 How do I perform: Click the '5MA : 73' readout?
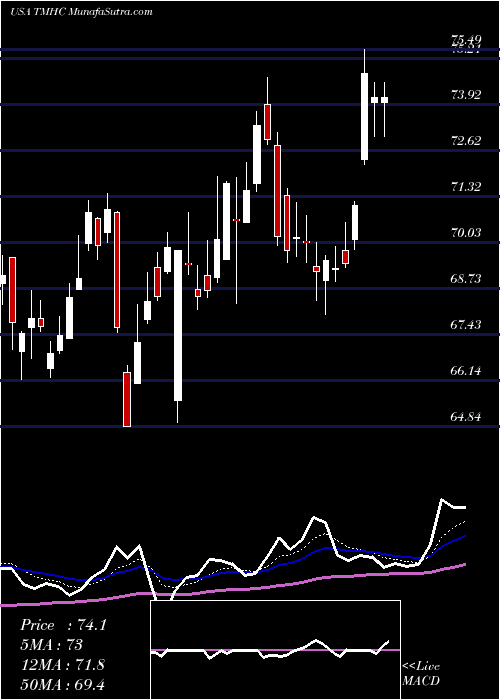[x=51, y=645]
